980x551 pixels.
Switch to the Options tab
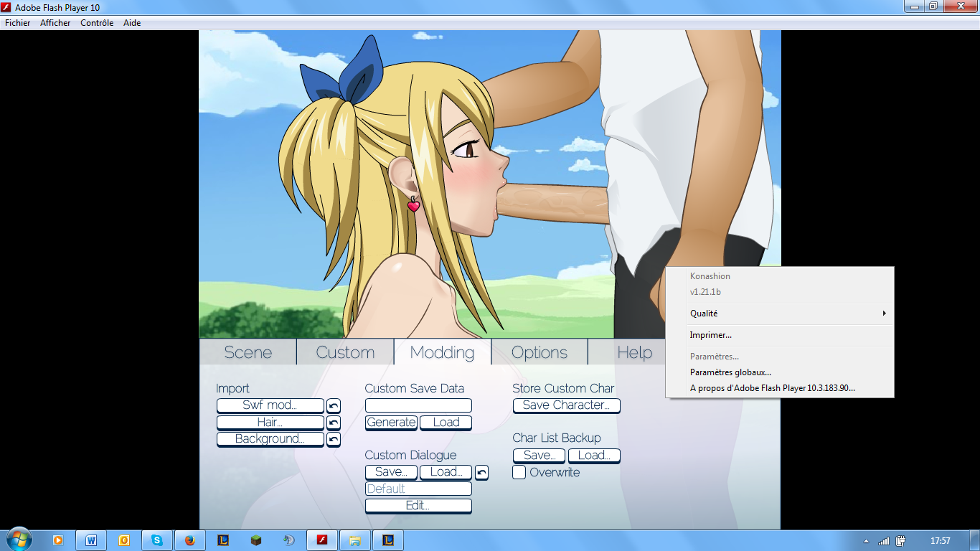coord(540,352)
